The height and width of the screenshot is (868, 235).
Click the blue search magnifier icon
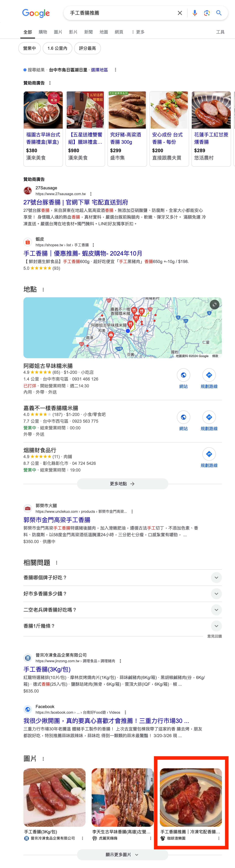click(219, 13)
